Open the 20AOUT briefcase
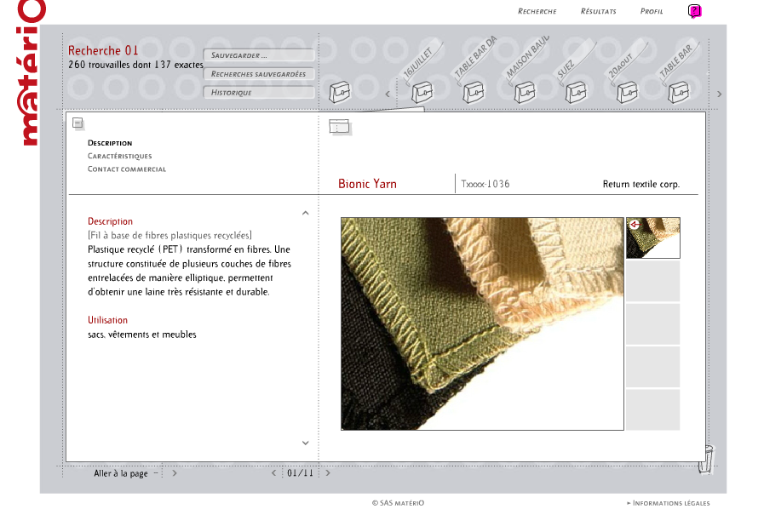This screenshot has width=764, height=532. tap(627, 92)
